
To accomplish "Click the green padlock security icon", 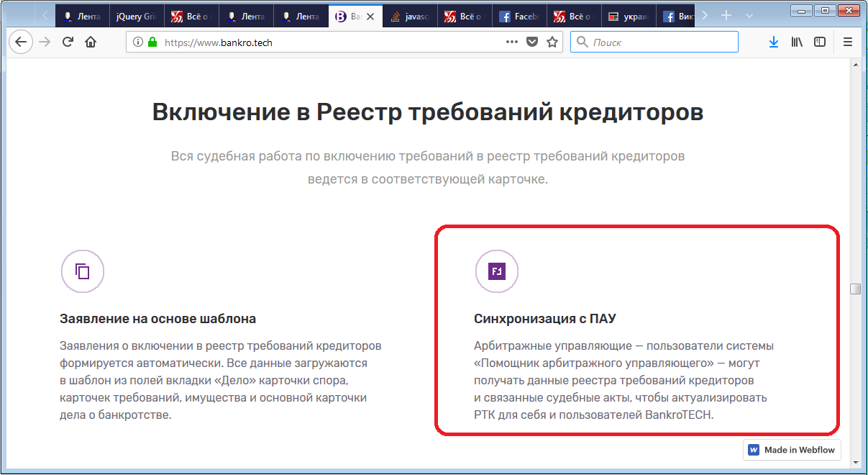I will pos(152,42).
